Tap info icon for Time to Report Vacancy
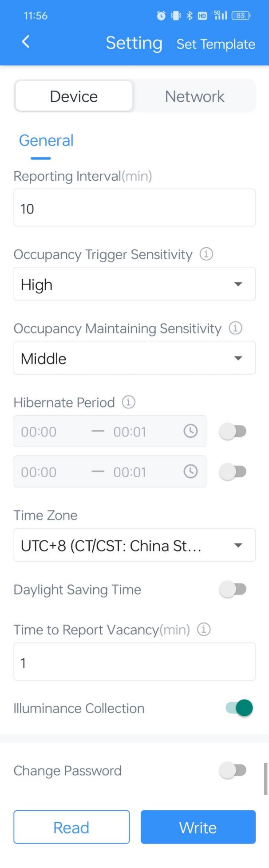Screen dimensions: 269x868 [204, 630]
